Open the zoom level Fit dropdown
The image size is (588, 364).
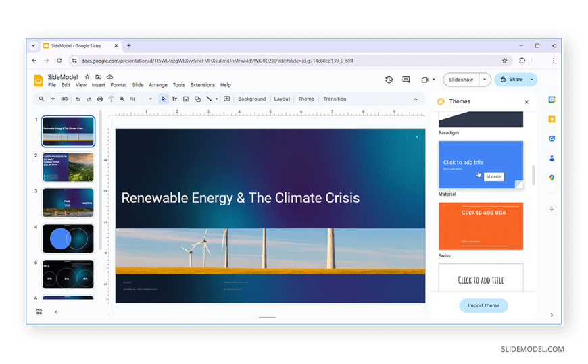pos(141,99)
